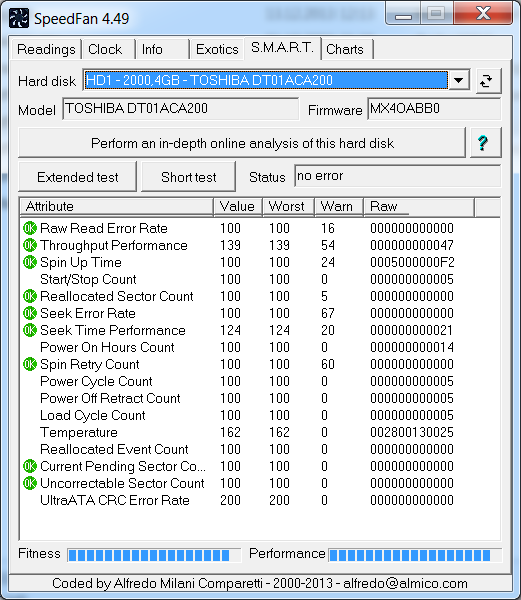This screenshot has height=600, width=521.
Task: Click raw value 000000000047 of Throughput Performance
Action: click(412, 245)
